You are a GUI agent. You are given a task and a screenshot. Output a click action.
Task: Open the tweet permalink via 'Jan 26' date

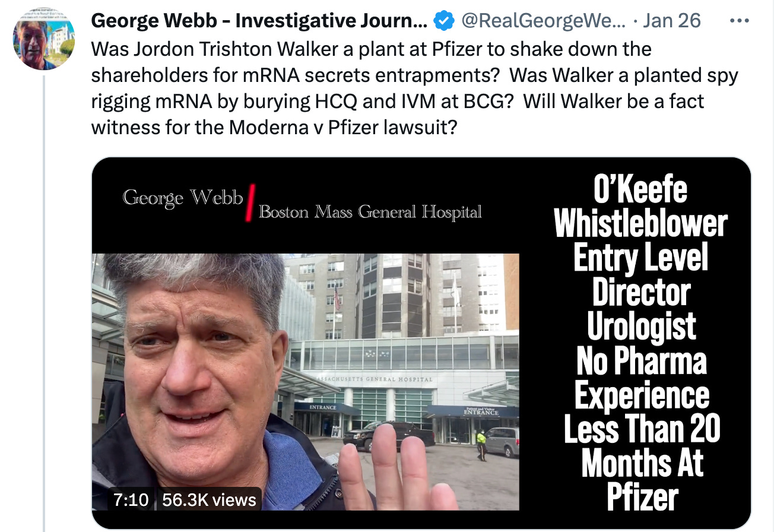click(x=672, y=21)
